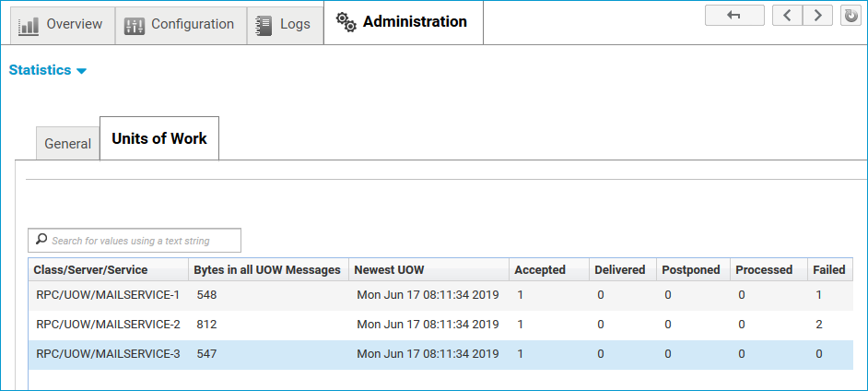Select row RPC/UOW/MAILSERVICE-3

[440, 354]
